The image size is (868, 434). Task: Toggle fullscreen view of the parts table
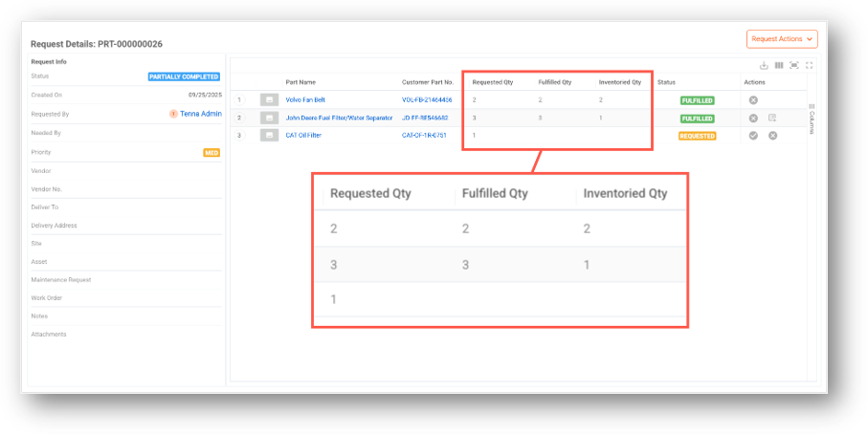(x=809, y=65)
